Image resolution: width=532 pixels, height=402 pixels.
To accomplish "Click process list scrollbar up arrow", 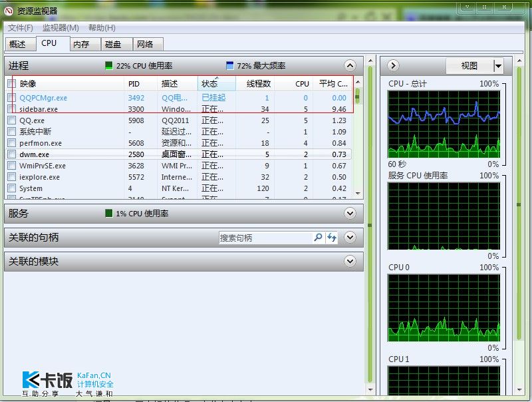I will [x=358, y=82].
